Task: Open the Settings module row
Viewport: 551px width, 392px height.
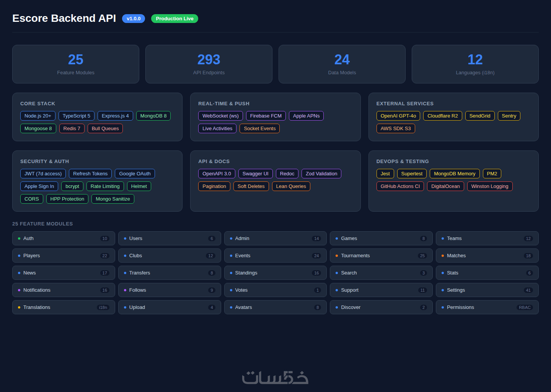Action: pyautogui.click(x=487, y=290)
